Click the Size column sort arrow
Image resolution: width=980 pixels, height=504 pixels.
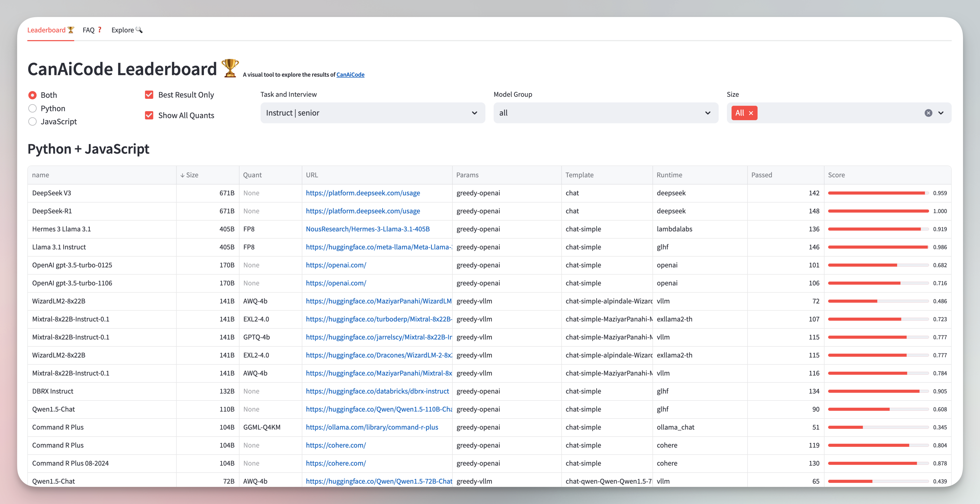pos(183,175)
